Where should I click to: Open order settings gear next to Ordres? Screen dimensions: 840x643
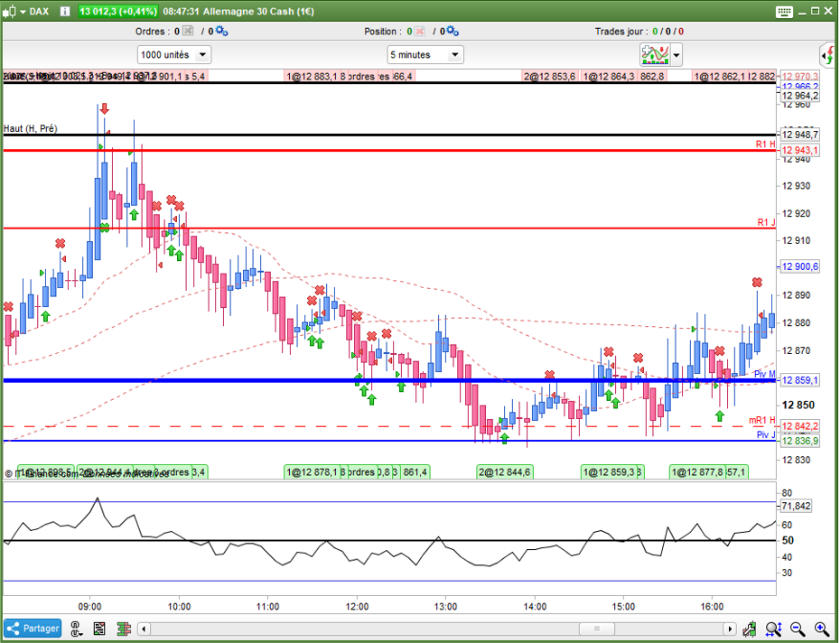click(221, 31)
